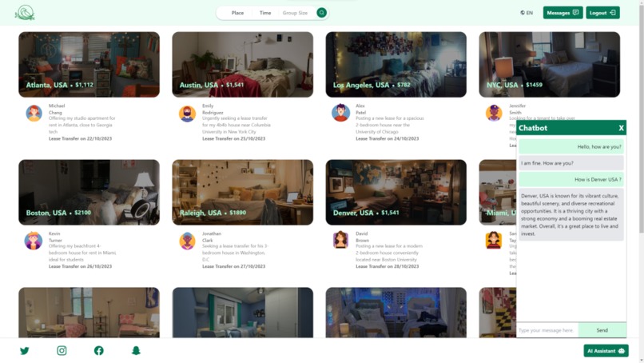Open the AI Assistant button

pyautogui.click(x=606, y=351)
